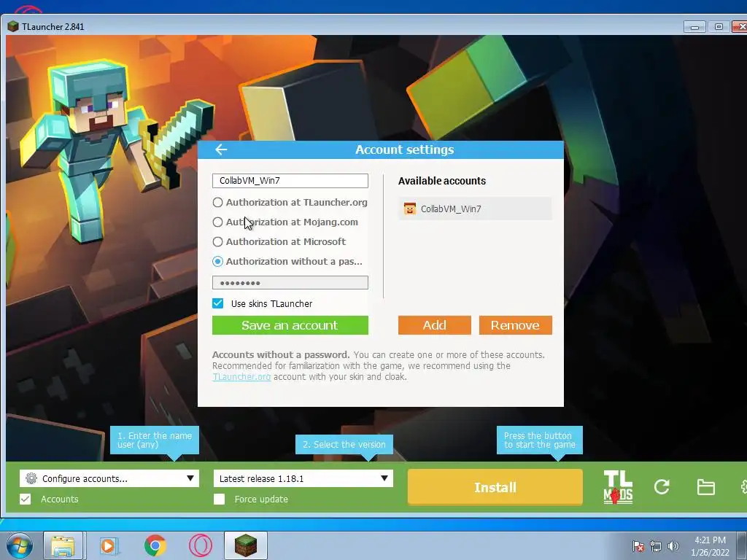Open the TLauncher.org link
The width and height of the screenshot is (747, 560).
click(x=241, y=377)
